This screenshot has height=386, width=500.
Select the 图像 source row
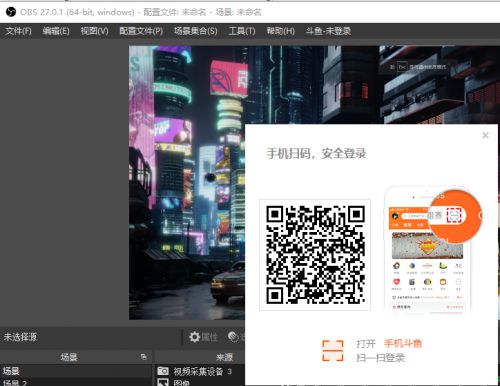pos(200,382)
